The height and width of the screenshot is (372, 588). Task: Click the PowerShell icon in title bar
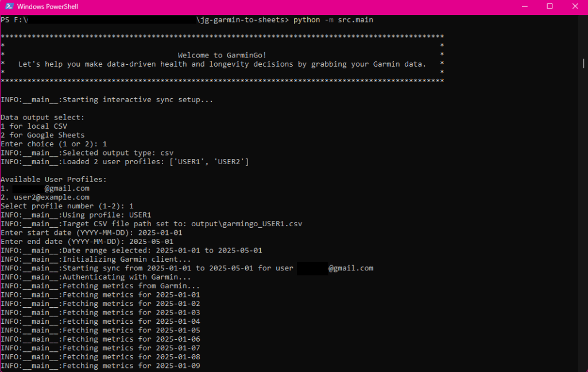9,6
